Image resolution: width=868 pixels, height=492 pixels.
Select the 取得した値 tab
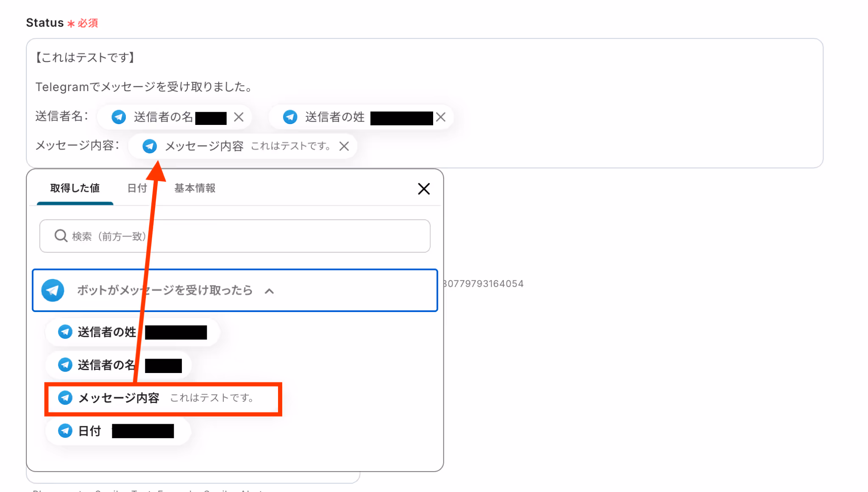coord(75,188)
